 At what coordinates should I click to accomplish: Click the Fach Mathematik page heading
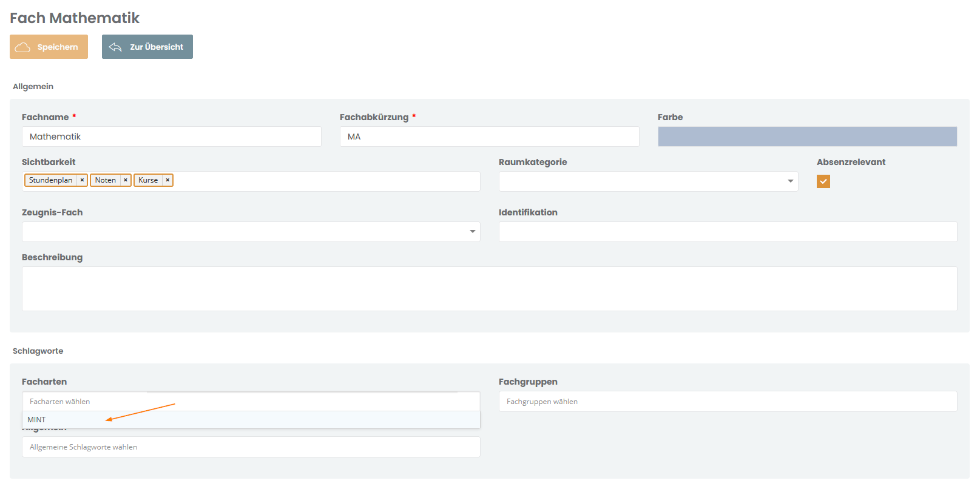[x=75, y=18]
